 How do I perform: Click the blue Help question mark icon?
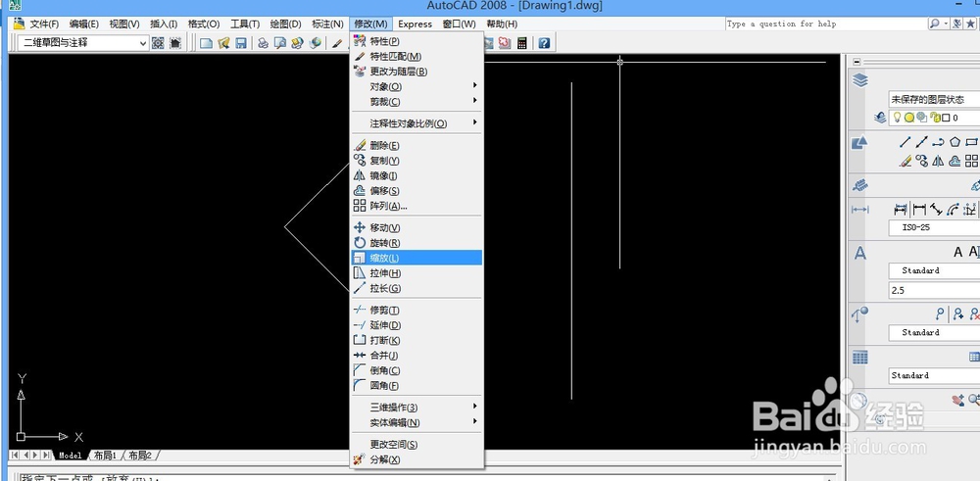point(544,43)
